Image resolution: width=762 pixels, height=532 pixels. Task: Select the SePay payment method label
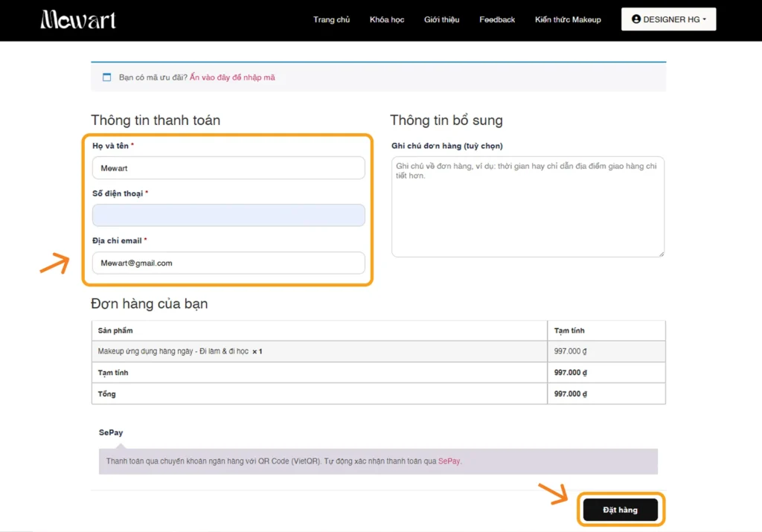111,432
